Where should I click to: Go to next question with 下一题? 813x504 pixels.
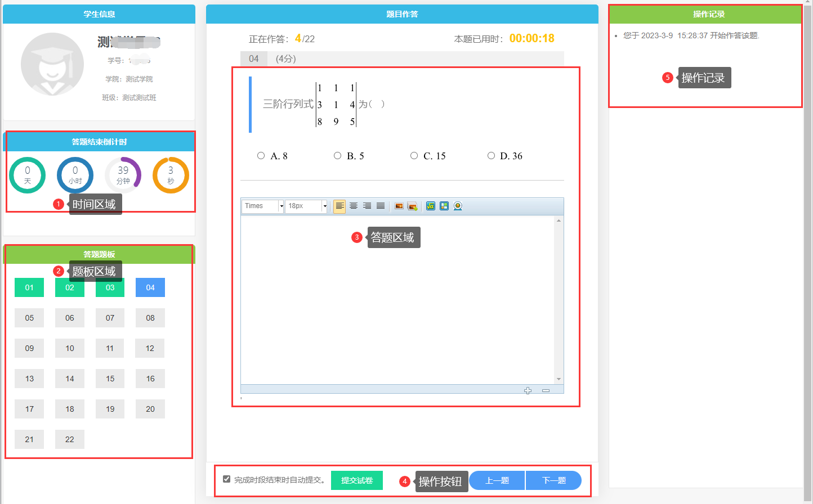point(553,480)
